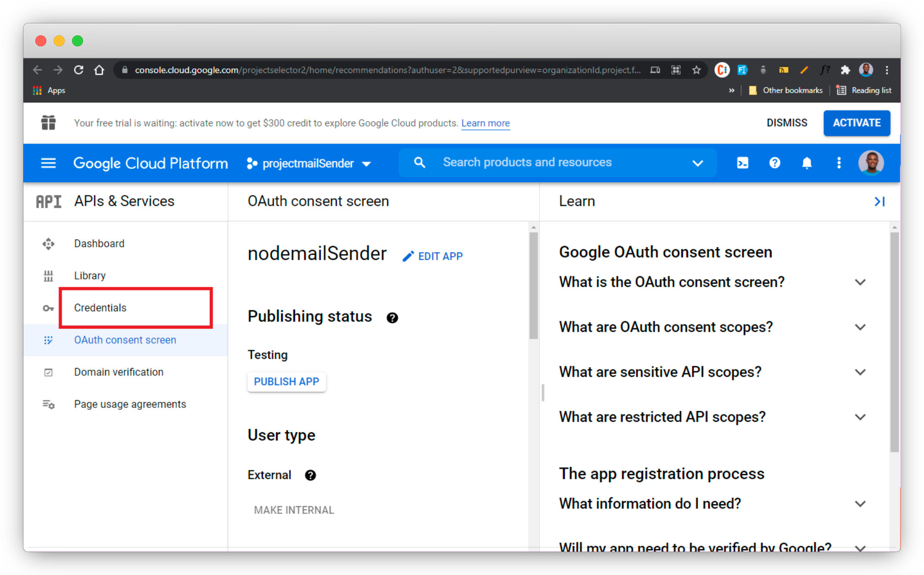
Task: Bookmark this page with the star icon
Action: pyautogui.click(x=696, y=70)
